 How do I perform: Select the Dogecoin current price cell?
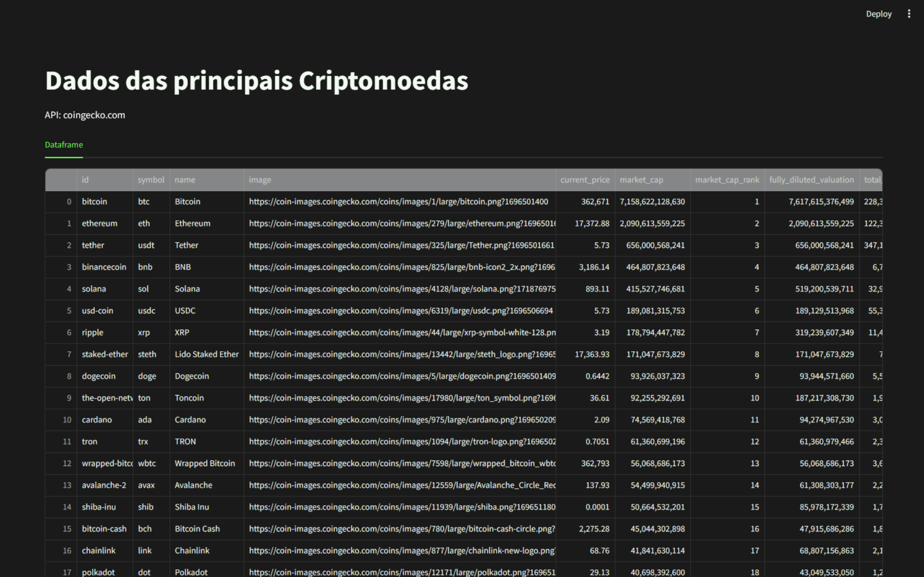pyautogui.click(x=597, y=376)
